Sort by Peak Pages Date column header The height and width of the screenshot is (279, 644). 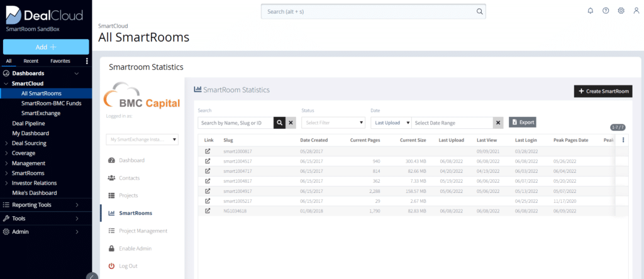click(571, 140)
